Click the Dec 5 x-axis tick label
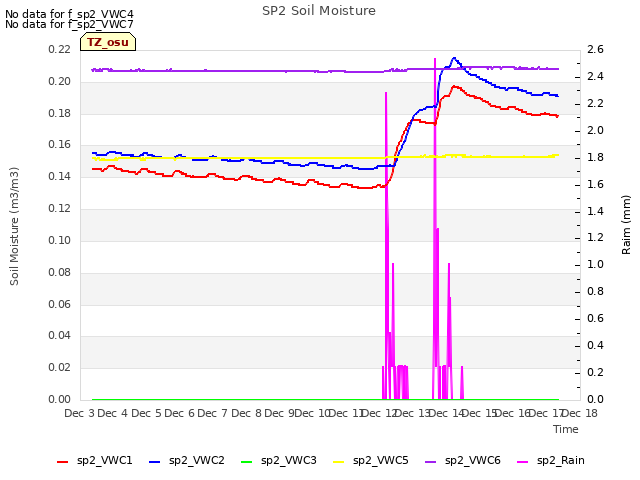 147,413
